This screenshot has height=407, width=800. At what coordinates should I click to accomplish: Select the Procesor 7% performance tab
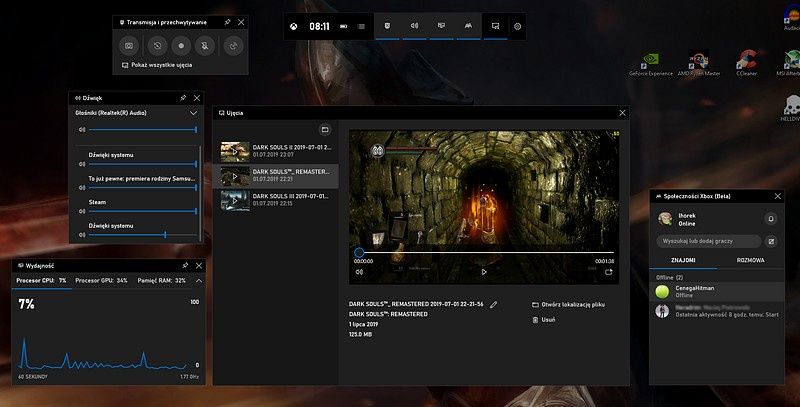click(41, 281)
